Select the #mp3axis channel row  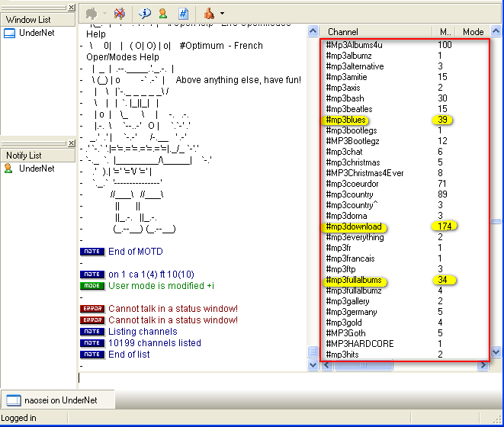tap(405, 88)
